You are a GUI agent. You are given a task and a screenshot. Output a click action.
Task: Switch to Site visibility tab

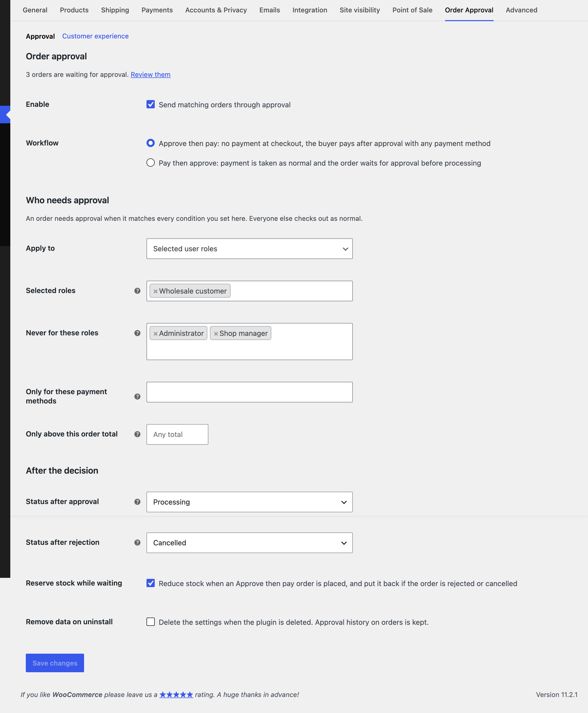(x=360, y=10)
